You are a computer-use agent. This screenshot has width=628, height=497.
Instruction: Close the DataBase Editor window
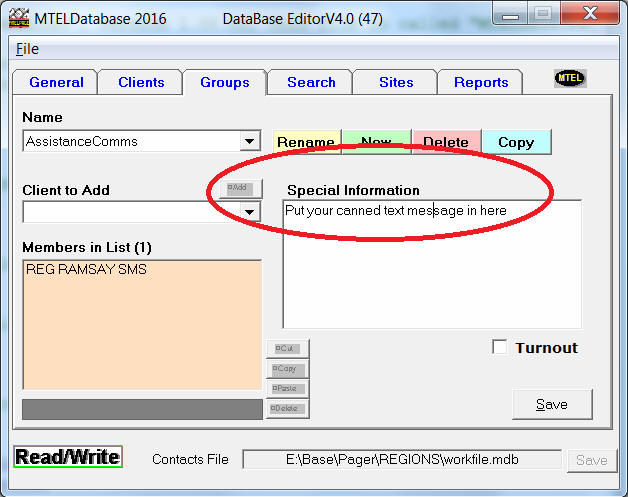coord(590,14)
